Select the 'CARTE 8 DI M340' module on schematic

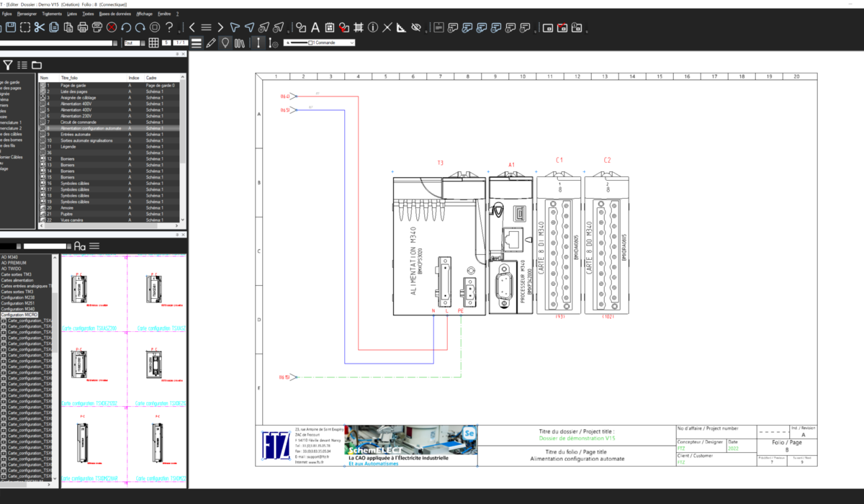pos(559,245)
